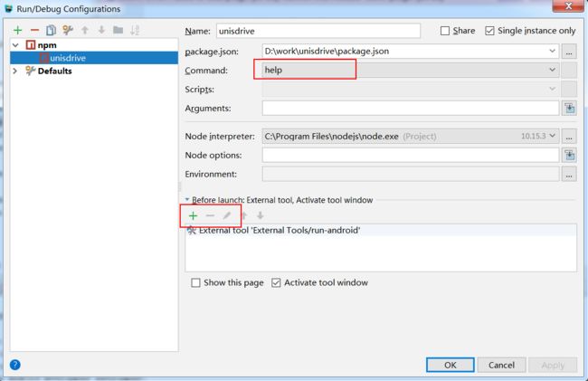The image size is (588, 381).
Task: Enable Show this page checkbox
Action: click(x=195, y=282)
